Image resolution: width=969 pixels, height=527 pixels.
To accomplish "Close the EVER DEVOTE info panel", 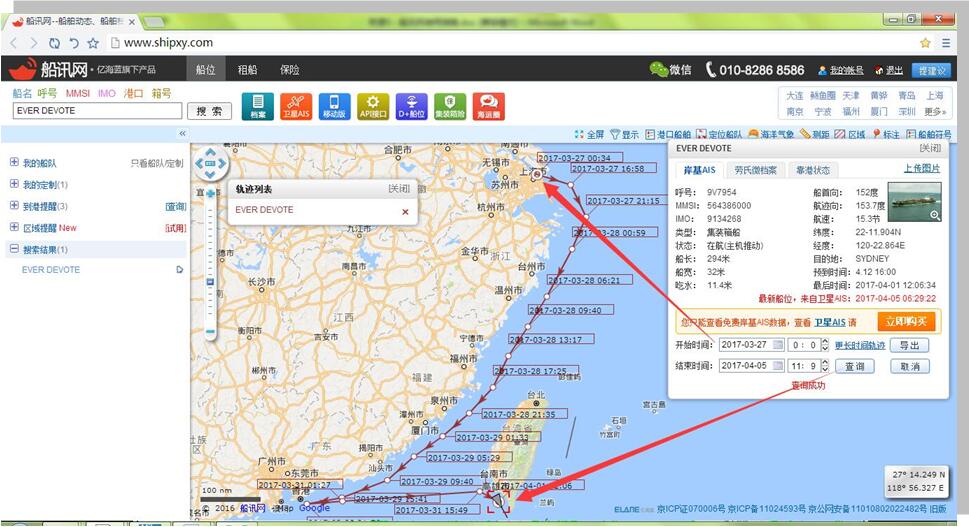I will click(930, 148).
